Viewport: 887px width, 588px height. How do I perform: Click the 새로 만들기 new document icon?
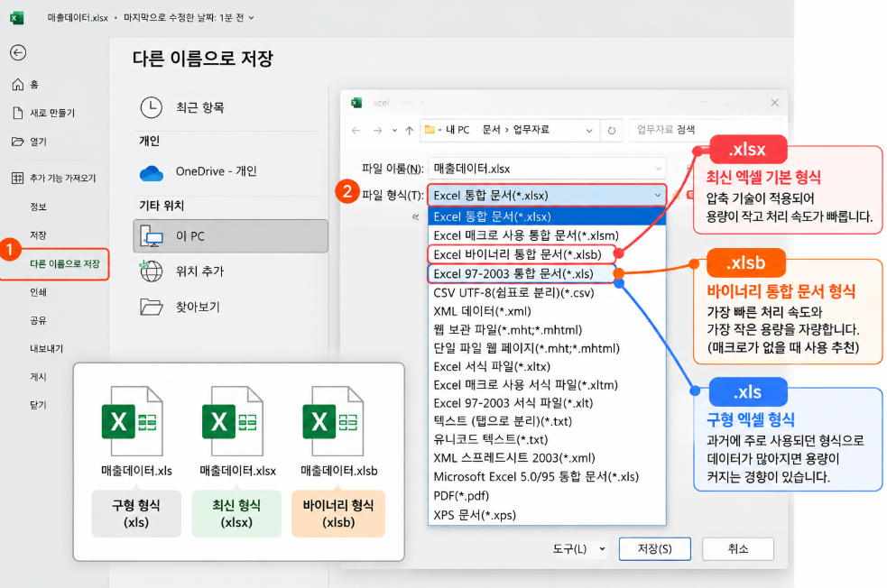(18, 113)
